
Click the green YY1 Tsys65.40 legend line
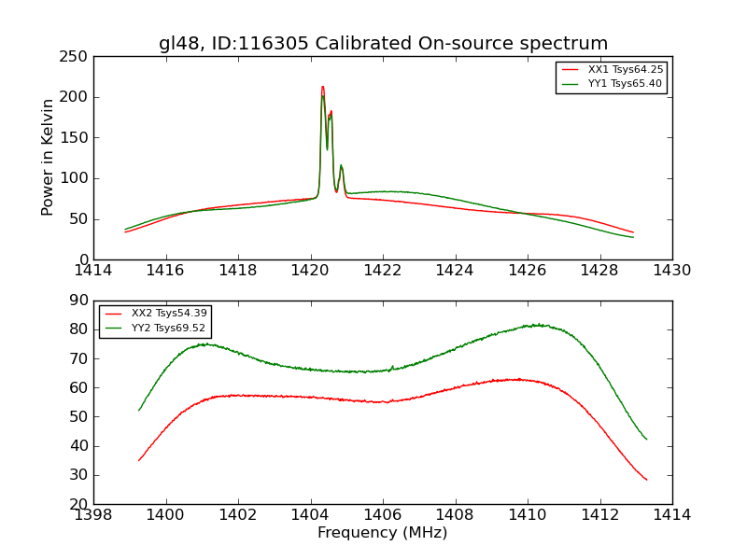click(x=570, y=84)
